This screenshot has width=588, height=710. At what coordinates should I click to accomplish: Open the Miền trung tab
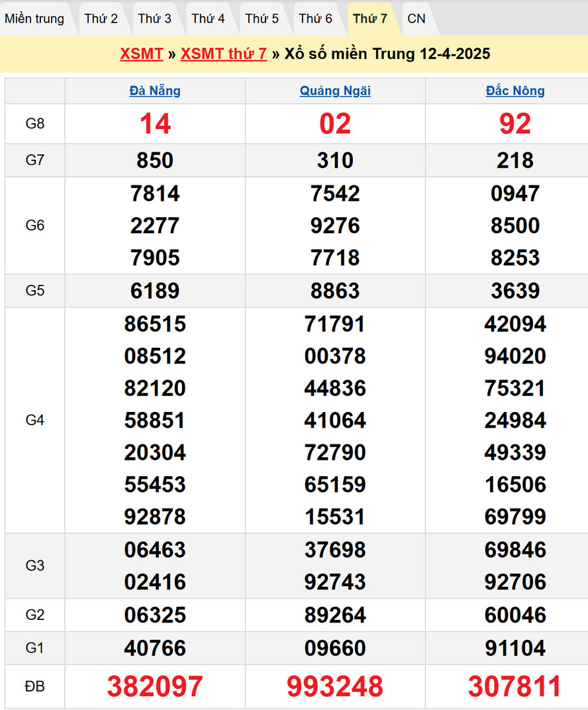coord(34,19)
